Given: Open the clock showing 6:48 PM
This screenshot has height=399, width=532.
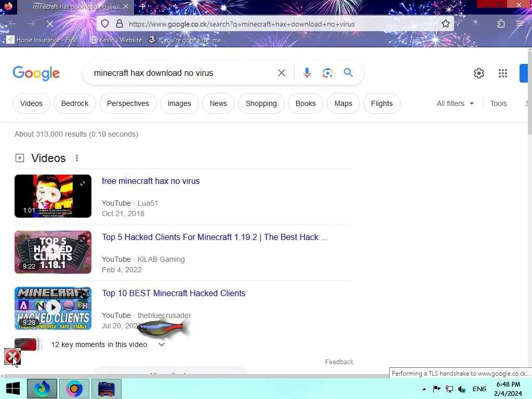Looking at the screenshot, I should point(508,389).
